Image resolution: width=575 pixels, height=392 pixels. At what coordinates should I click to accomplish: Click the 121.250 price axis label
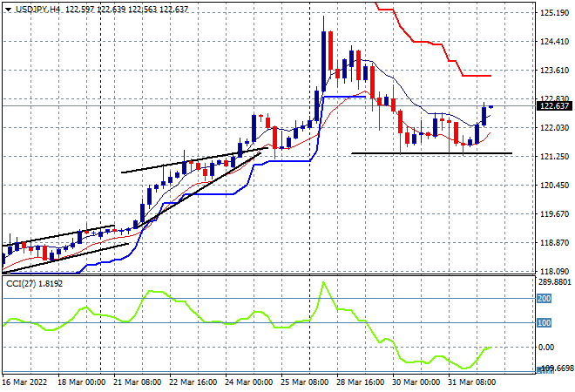[x=554, y=156]
